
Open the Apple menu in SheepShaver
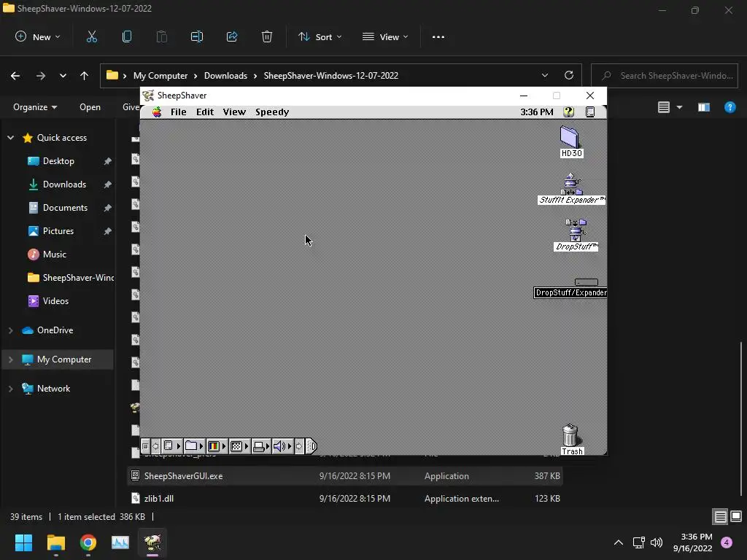pos(157,112)
